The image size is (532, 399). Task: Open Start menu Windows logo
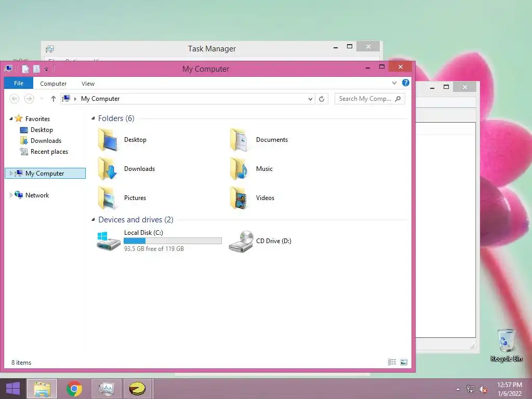point(13,389)
